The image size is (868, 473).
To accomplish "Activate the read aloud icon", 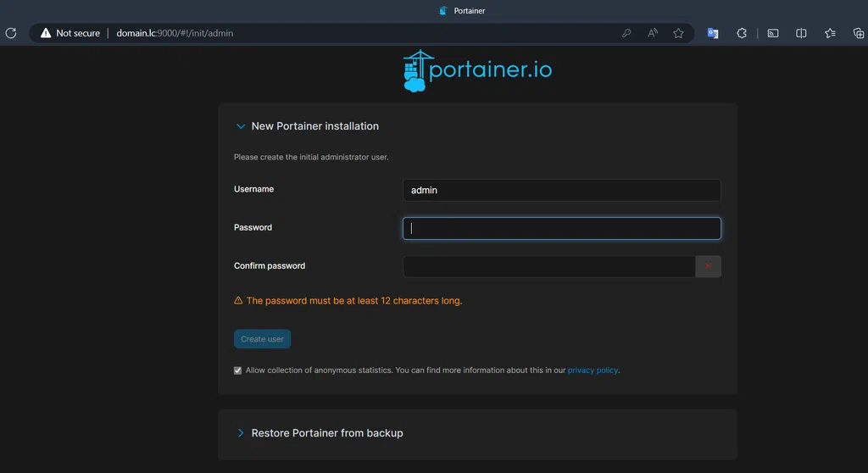I will tap(653, 33).
